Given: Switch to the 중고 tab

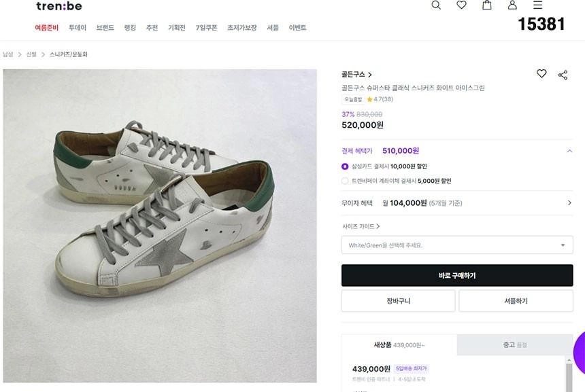Looking at the screenshot, I should 514,345.
